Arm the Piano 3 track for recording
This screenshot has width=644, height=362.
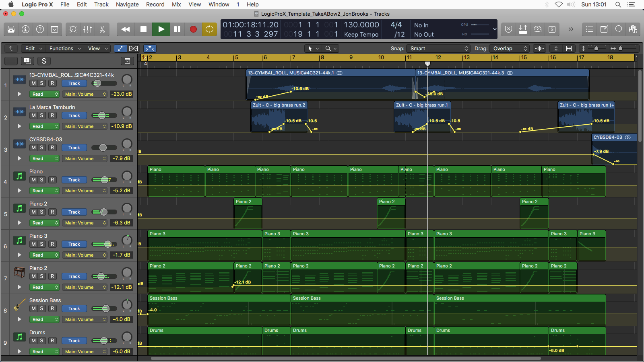click(52, 244)
